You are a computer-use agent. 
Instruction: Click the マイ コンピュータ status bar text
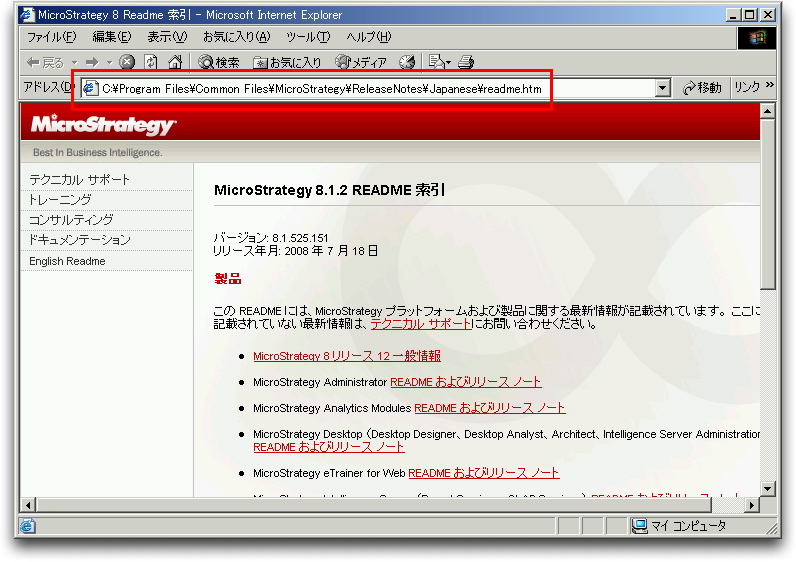[688, 526]
